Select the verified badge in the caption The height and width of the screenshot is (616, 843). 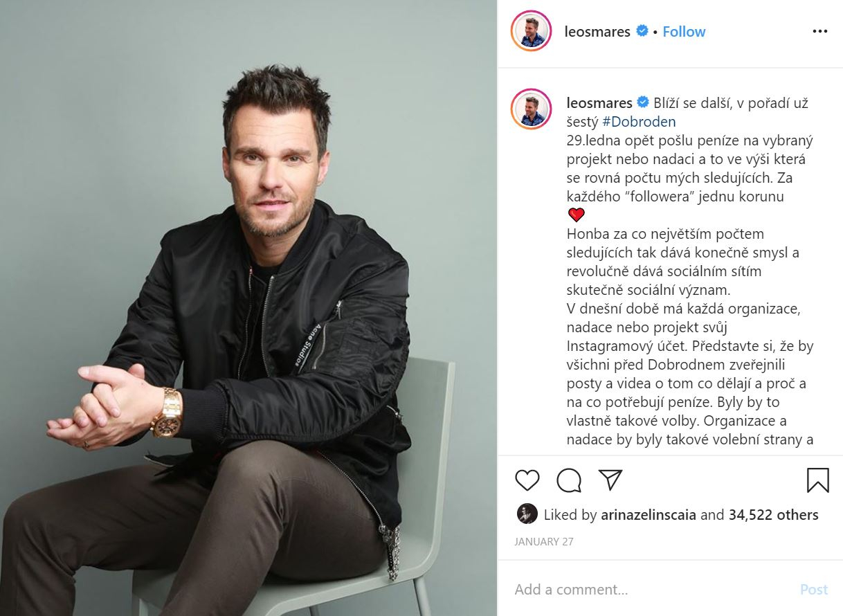643,102
